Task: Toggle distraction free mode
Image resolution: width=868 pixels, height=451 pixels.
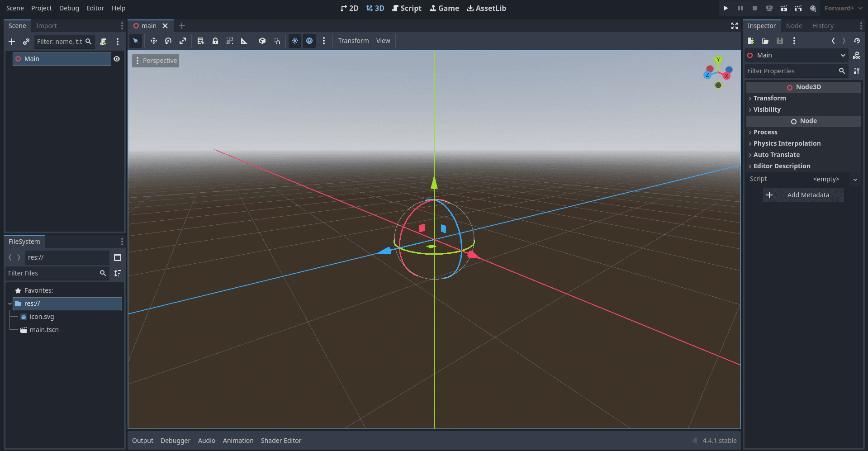Action: 735,26
